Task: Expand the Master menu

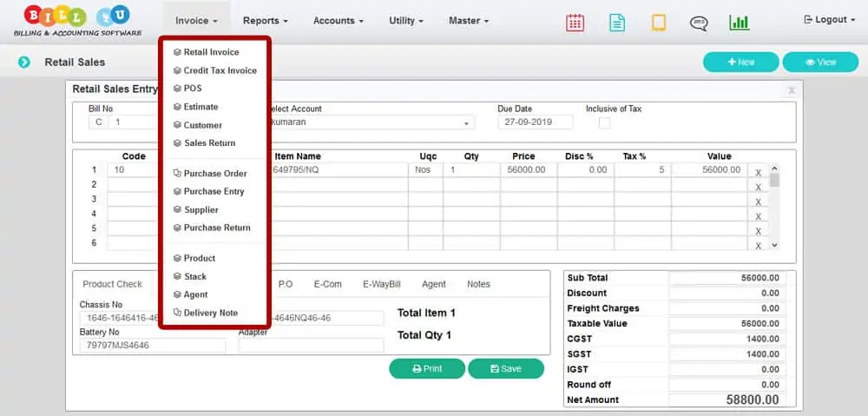Action: (469, 21)
